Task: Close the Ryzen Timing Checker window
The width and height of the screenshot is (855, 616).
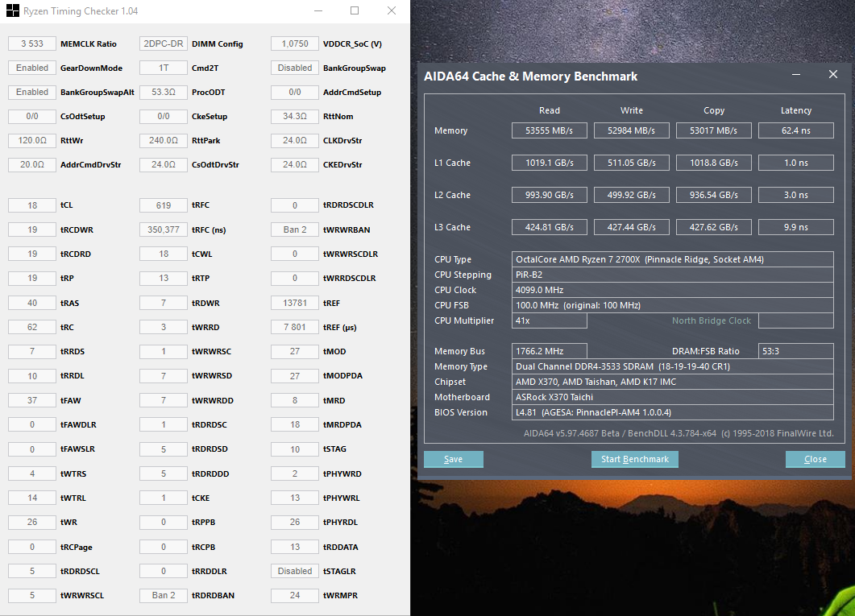Action: tap(392, 11)
